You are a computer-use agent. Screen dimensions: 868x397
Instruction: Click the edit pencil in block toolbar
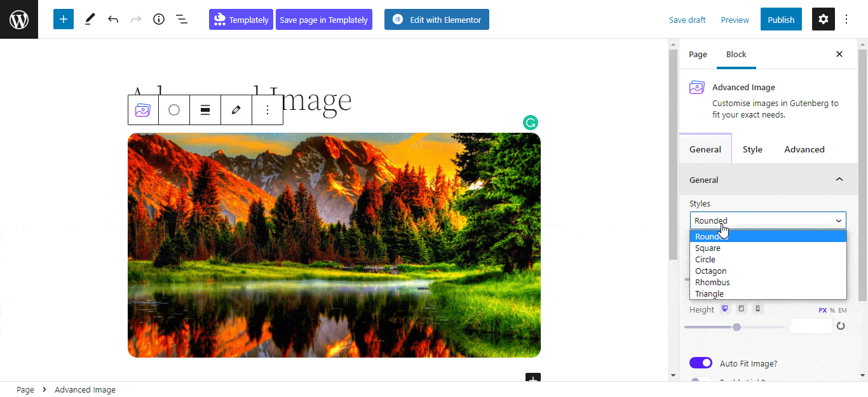(x=236, y=110)
